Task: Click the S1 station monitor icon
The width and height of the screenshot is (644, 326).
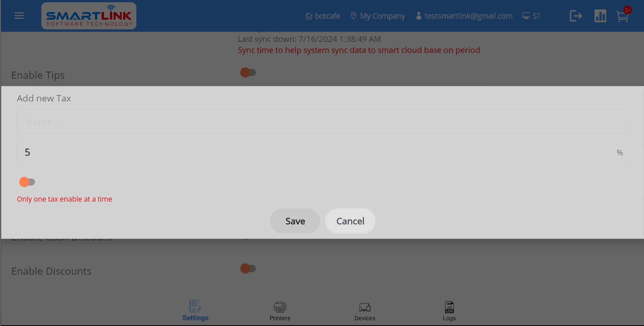Action: (526, 16)
